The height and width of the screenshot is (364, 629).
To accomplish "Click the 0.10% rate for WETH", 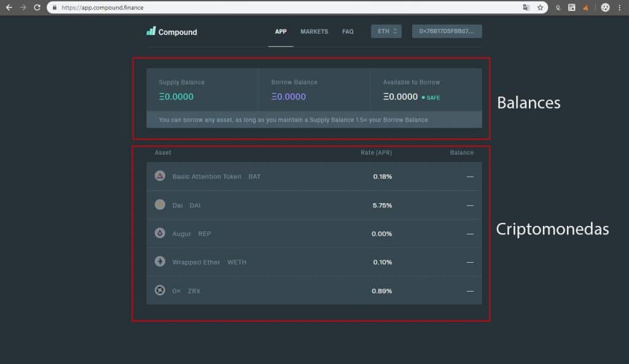I will [x=382, y=262].
